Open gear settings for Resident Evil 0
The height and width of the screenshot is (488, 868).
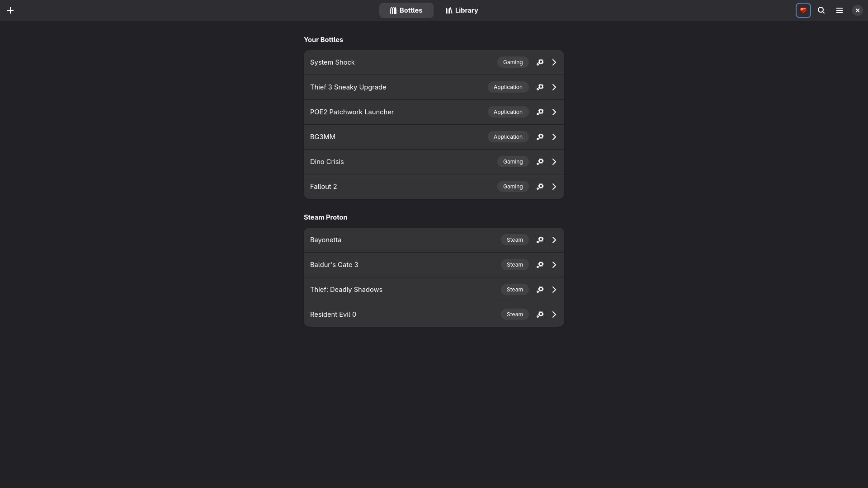(540, 314)
